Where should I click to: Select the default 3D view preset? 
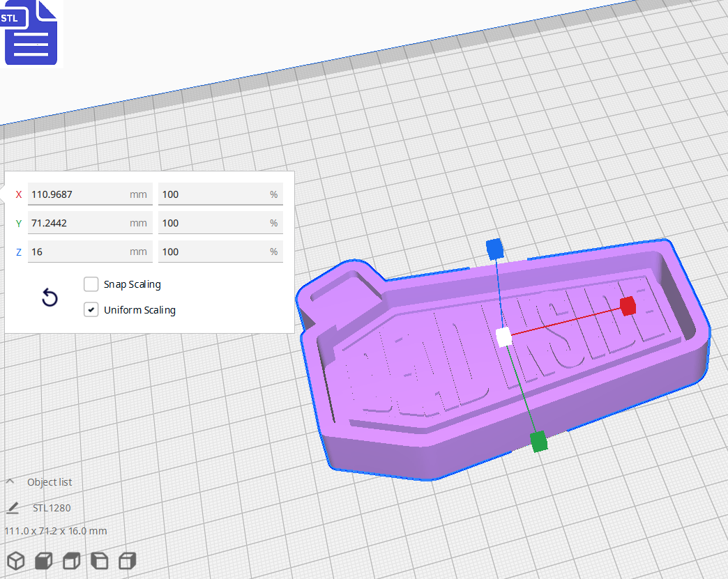pos(15,560)
